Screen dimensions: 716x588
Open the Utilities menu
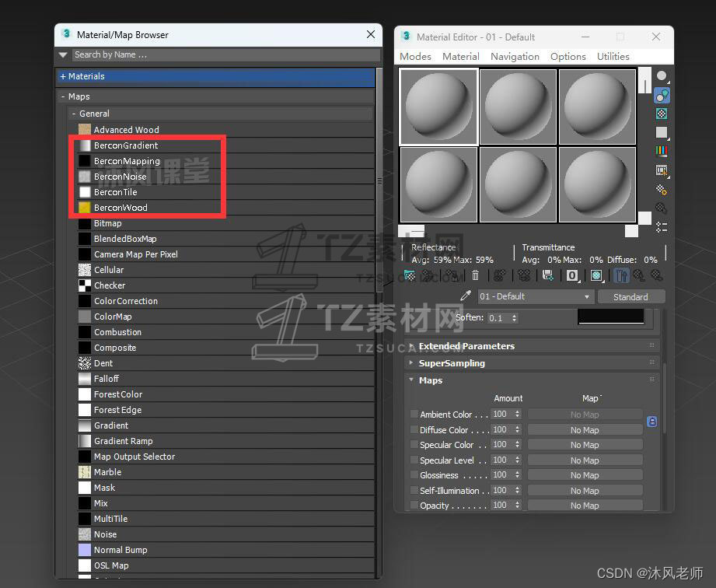pyautogui.click(x=613, y=56)
